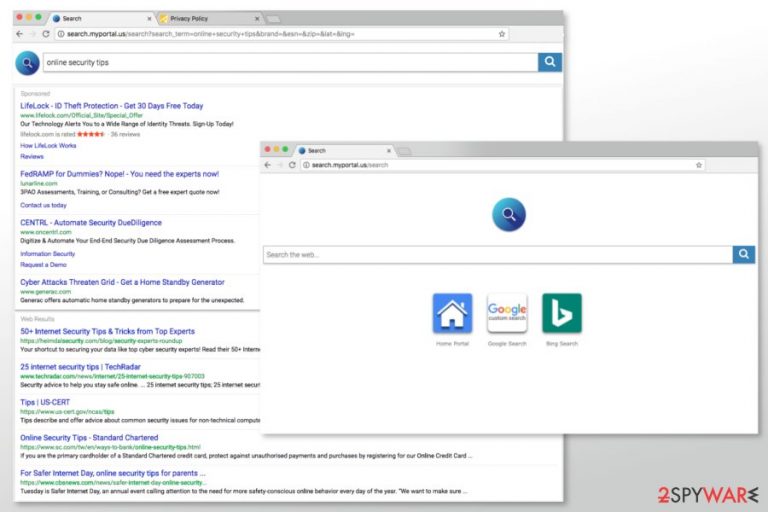
Task: Open 'FedRAMP for Dummies?' ad link
Action: click(120, 174)
